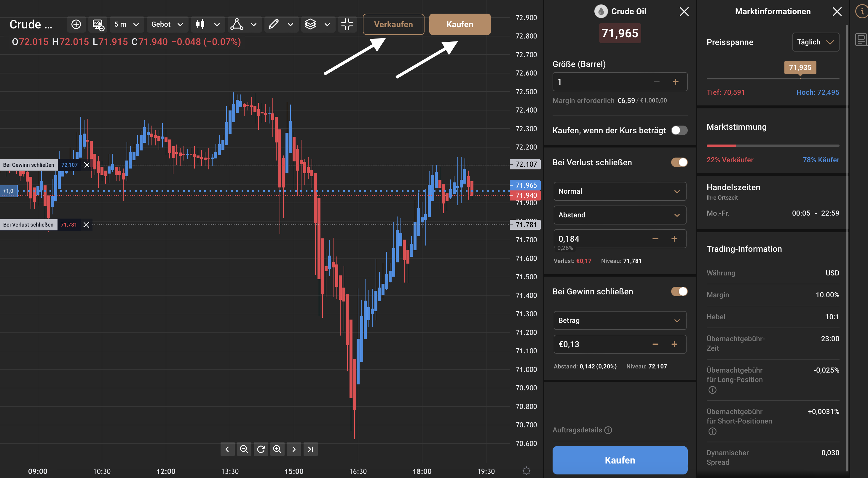Click the Bei Verlust schließen 71,781 chart label
The height and width of the screenshot is (478, 868).
click(x=40, y=225)
